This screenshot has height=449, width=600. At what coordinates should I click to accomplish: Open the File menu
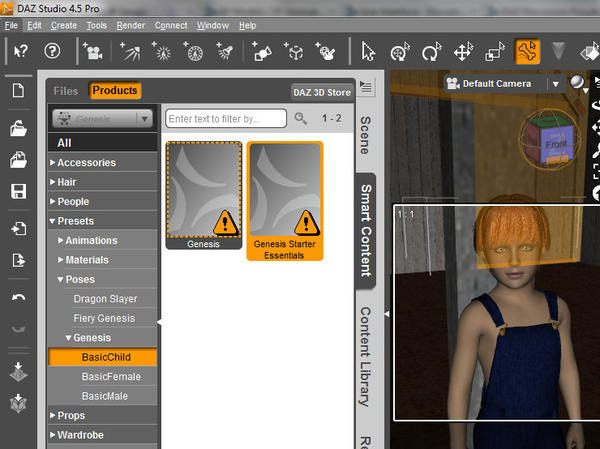11,26
